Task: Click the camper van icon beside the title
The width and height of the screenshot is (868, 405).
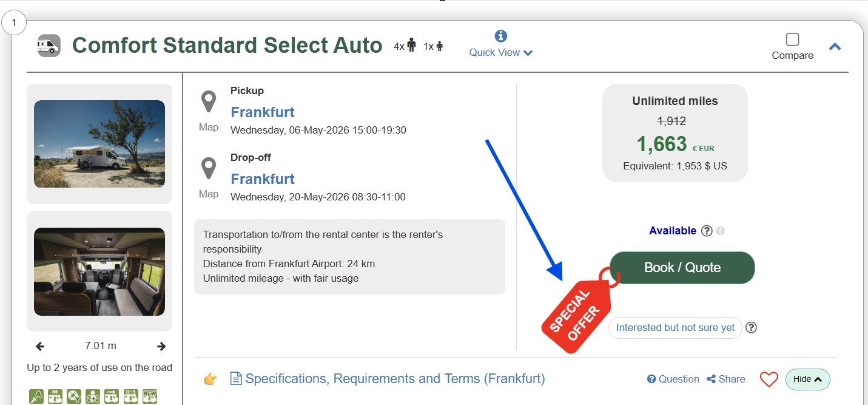Action: [49, 46]
